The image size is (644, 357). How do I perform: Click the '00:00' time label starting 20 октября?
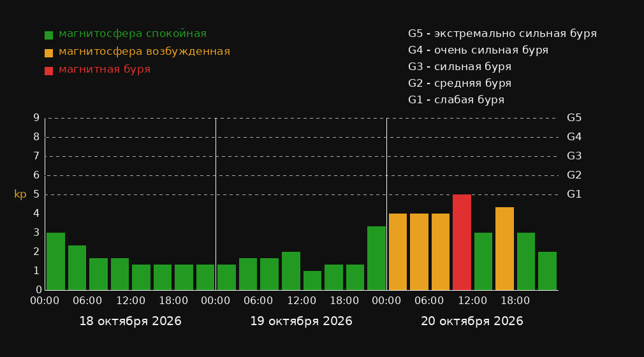point(386,301)
